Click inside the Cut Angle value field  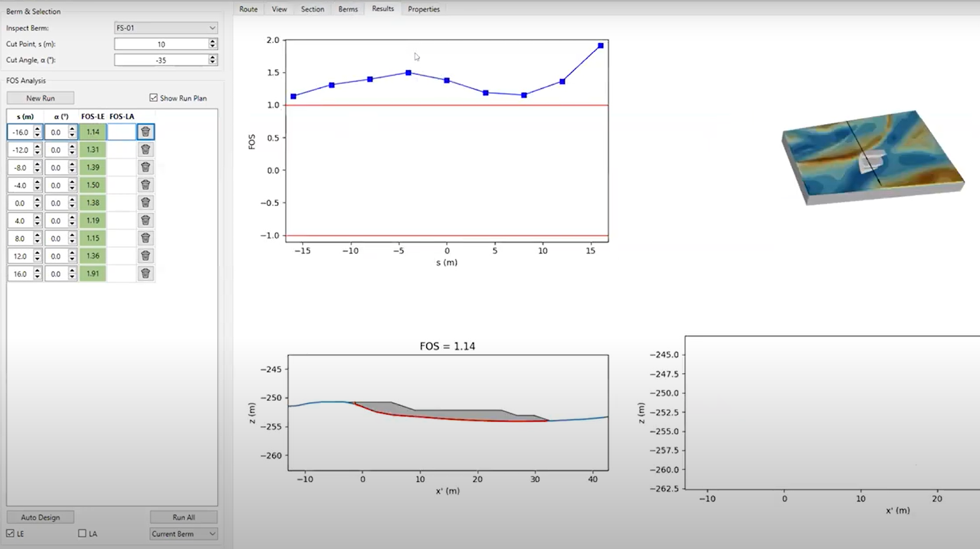(161, 60)
